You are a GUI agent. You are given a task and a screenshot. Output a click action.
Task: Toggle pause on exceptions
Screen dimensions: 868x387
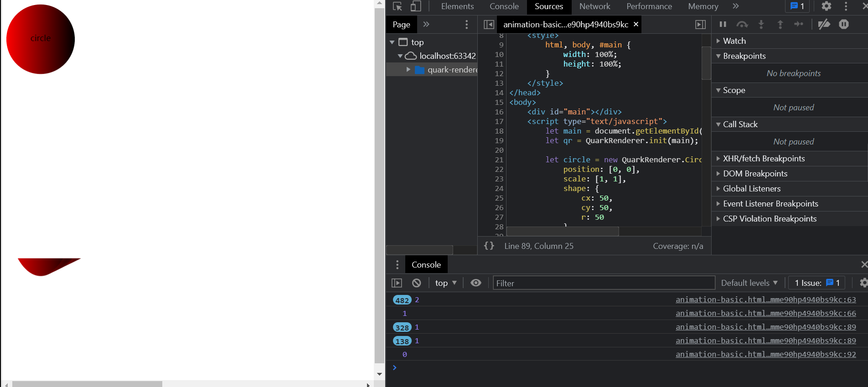tap(844, 24)
